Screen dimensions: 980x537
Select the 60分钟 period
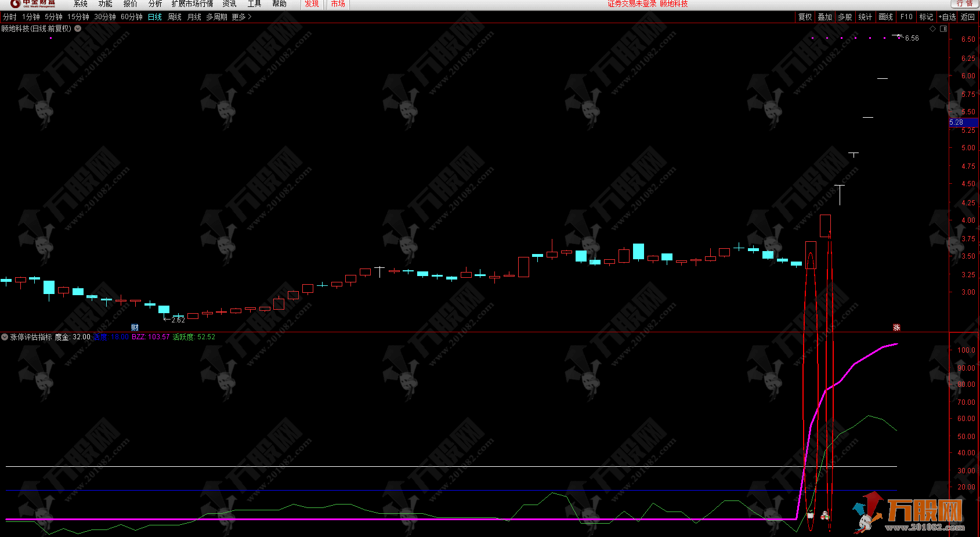tap(132, 17)
